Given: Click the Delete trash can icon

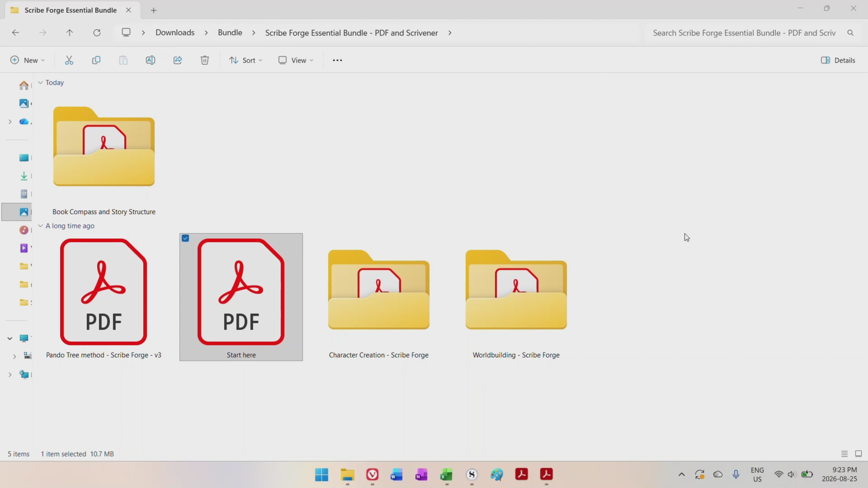Looking at the screenshot, I should [x=205, y=60].
